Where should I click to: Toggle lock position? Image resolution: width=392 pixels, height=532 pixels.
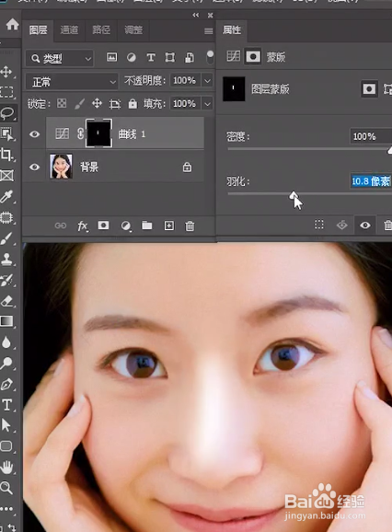[97, 103]
